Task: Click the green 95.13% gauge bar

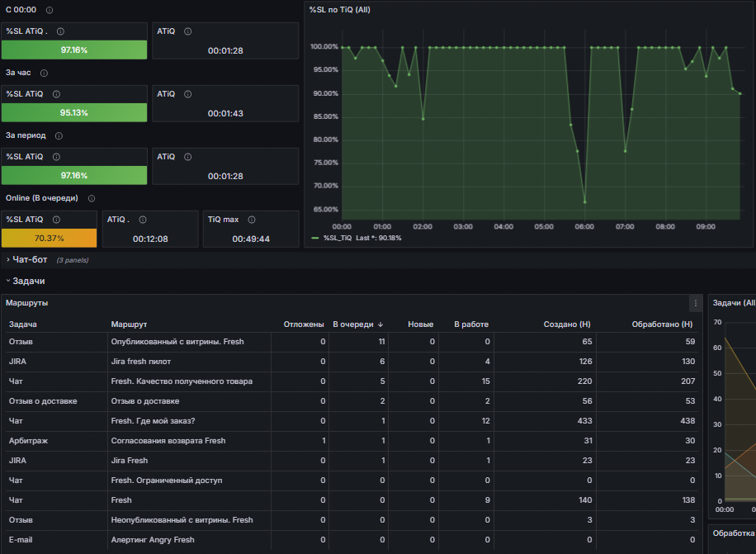Action: pos(74,113)
